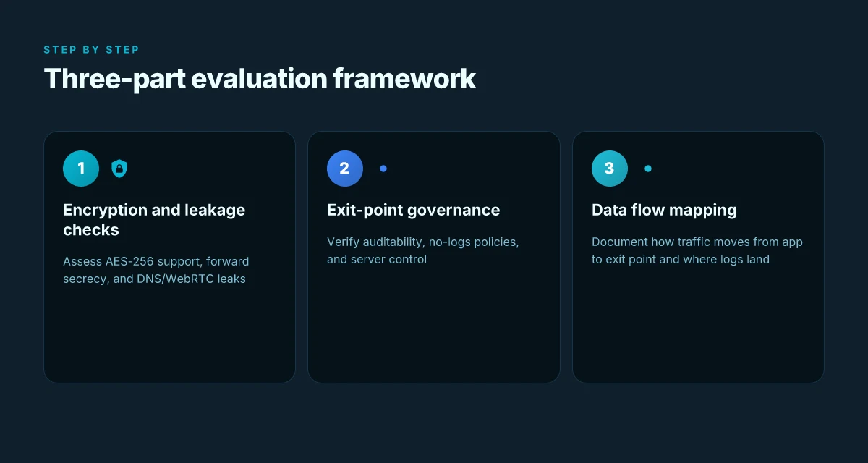Select the "Data flow mapping" heading
The height and width of the screenshot is (463, 868).
pos(664,210)
